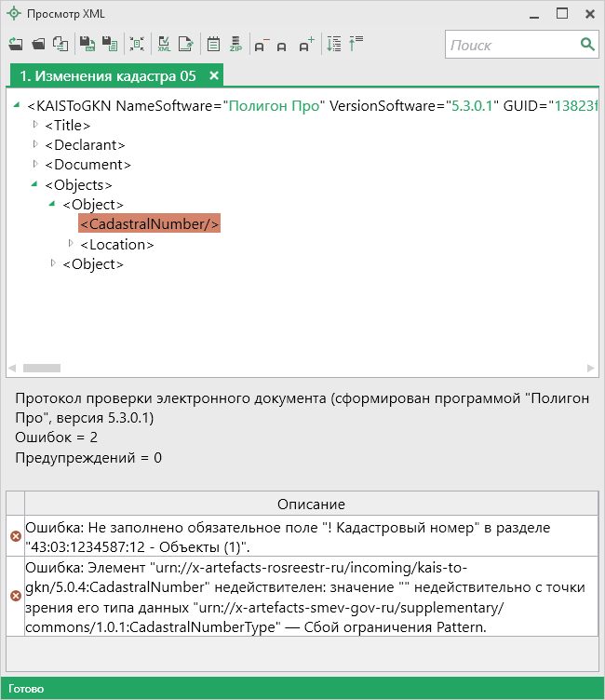Click the save XML floppy disk icon
Image resolution: width=605 pixels, height=700 pixels.
[x=87, y=44]
